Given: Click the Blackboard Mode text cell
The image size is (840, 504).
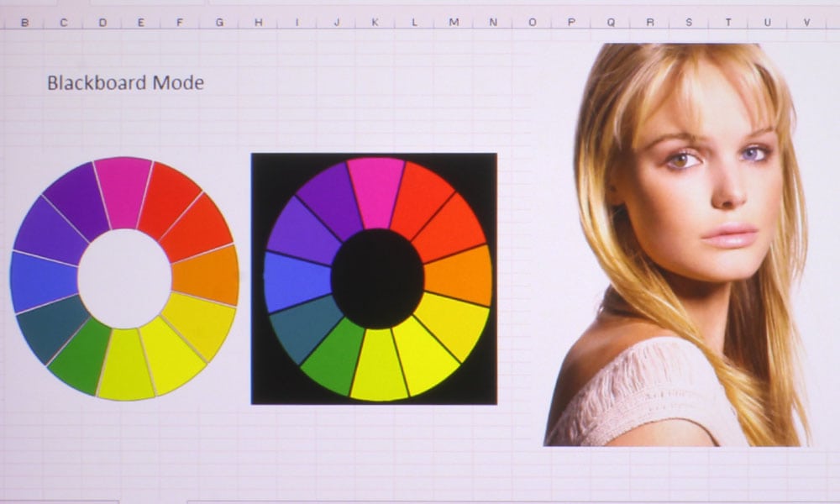Looking at the screenshot, I should tap(125, 82).
